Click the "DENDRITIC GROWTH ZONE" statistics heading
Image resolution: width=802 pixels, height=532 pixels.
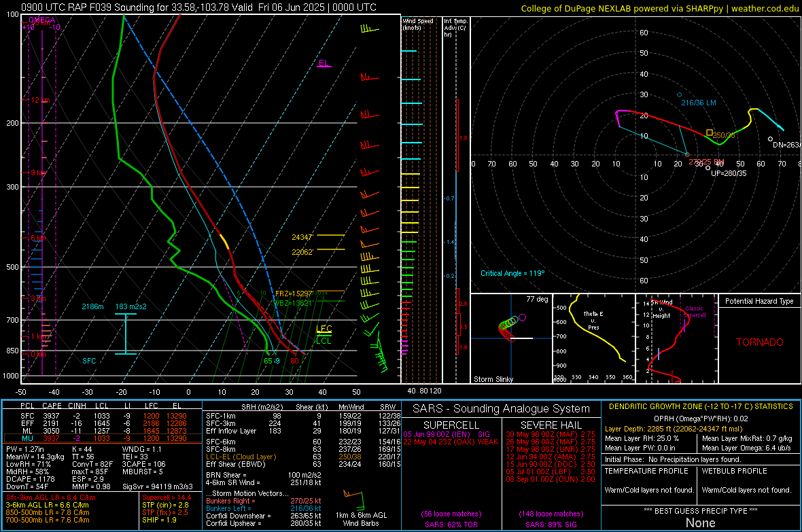pyautogui.click(x=701, y=407)
